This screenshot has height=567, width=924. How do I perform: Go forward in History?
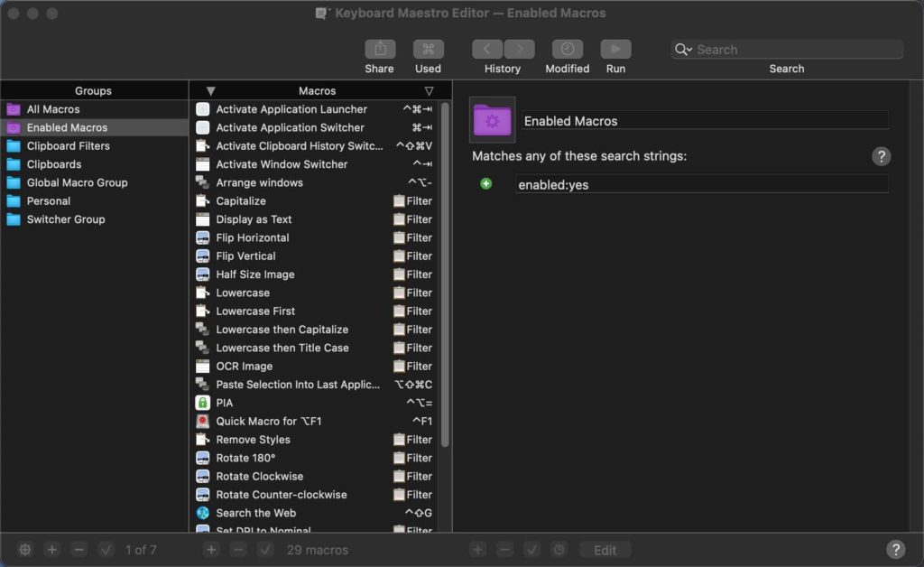[519, 49]
